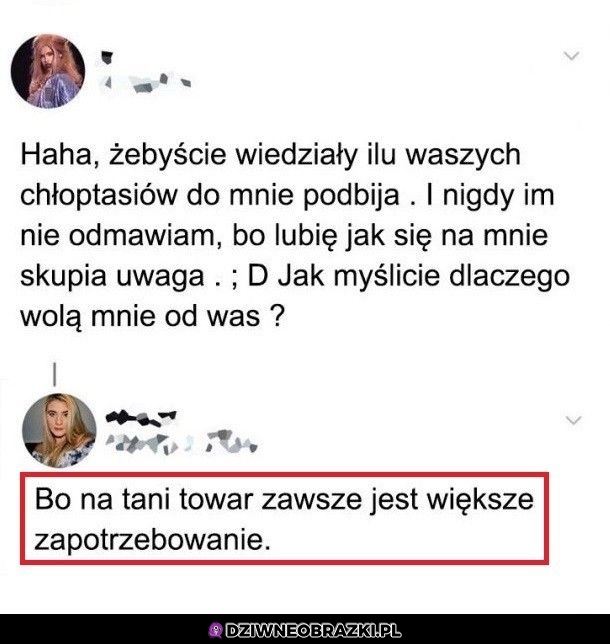Click the thread connector line between posts
610x644 pixels.
(x=55, y=374)
